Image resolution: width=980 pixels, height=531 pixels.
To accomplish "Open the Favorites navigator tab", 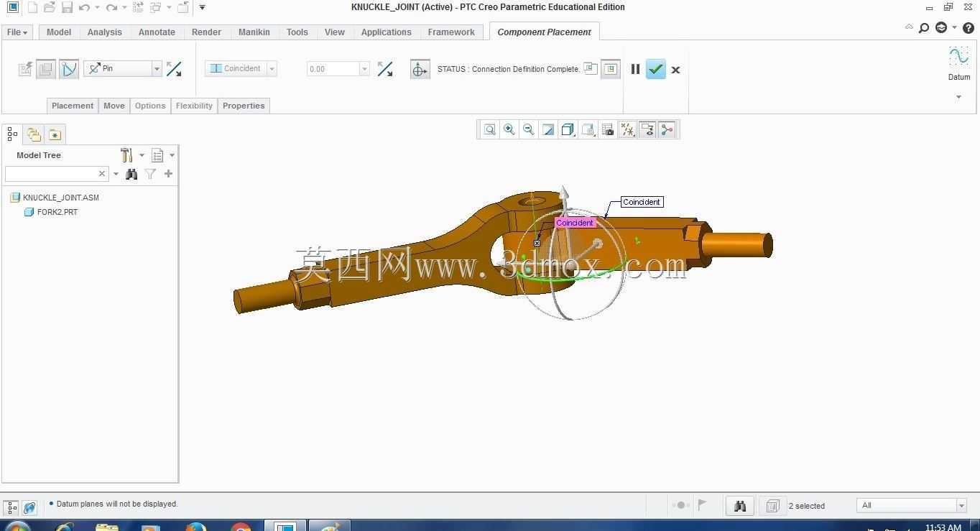I will [x=55, y=134].
